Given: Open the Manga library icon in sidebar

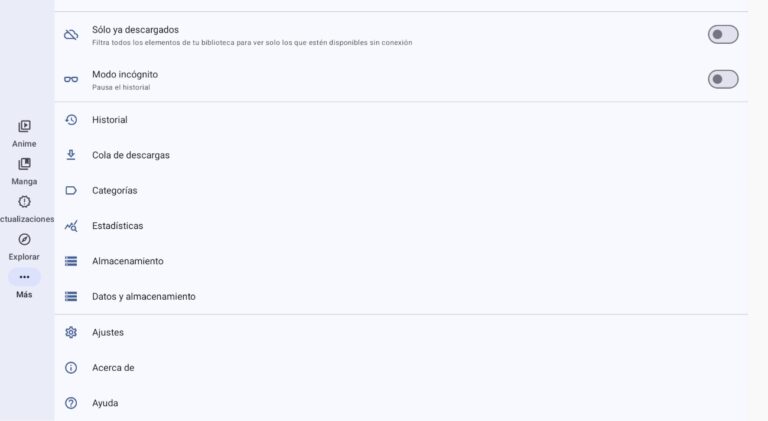Looking at the screenshot, I should pyautogui.click(x=24, y=164).
